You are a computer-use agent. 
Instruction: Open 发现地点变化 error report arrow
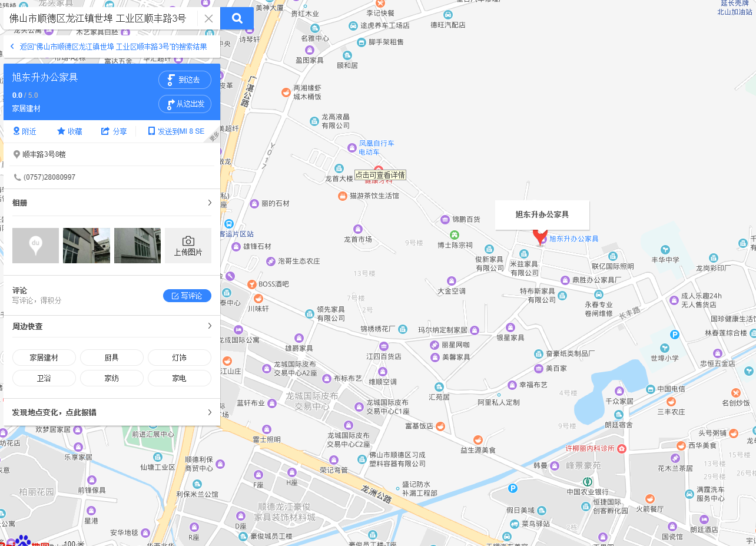pos(209,412)
